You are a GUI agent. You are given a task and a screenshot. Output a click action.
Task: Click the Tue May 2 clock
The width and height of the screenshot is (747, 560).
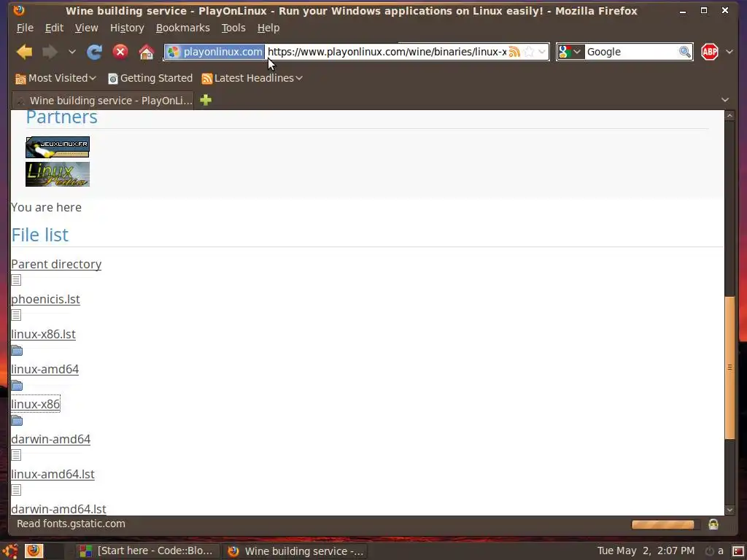pyautogui.click(x=646, y=551)
